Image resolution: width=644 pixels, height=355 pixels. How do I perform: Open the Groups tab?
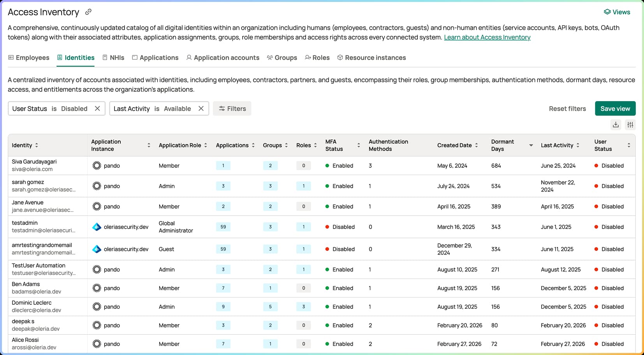coord(282,58)
